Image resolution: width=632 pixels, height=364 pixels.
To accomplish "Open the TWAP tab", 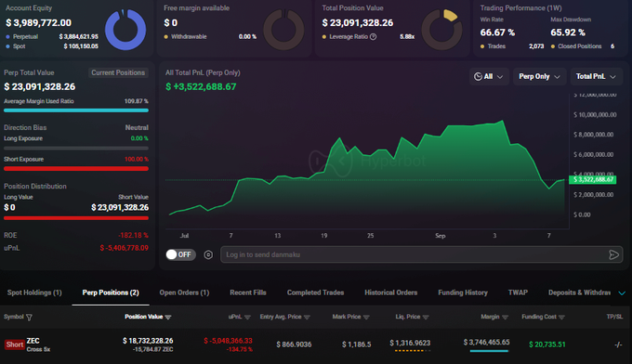I will tap(518, 292).
